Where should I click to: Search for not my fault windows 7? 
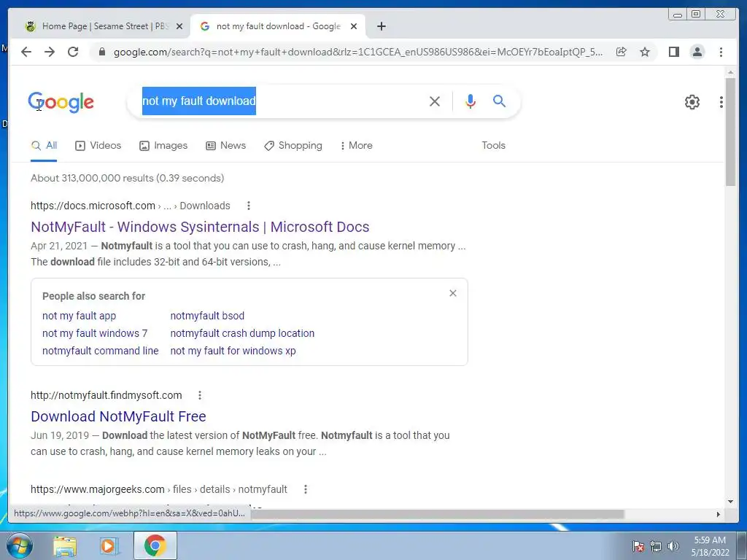(95, 333)
